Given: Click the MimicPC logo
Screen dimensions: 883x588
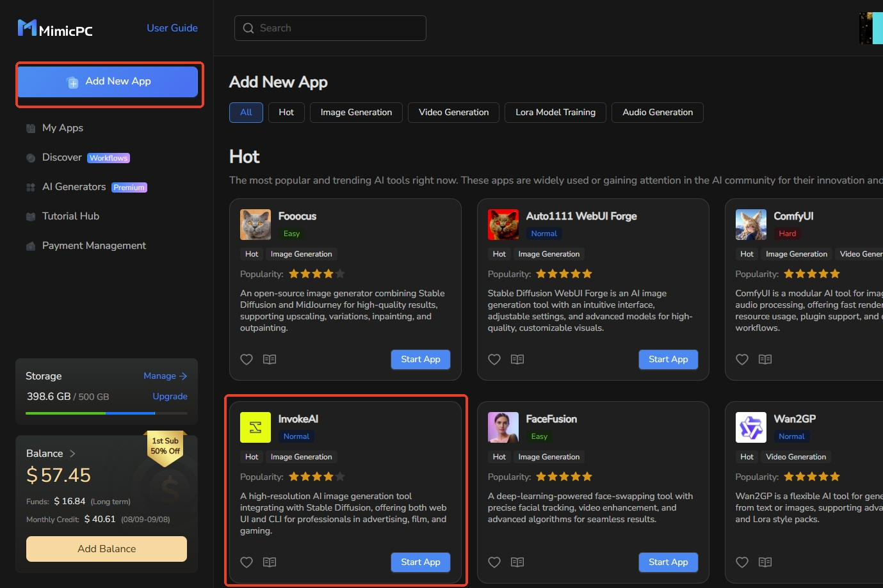Looking at the screenshot, I should pyautogui.click(x=55, y=28).
